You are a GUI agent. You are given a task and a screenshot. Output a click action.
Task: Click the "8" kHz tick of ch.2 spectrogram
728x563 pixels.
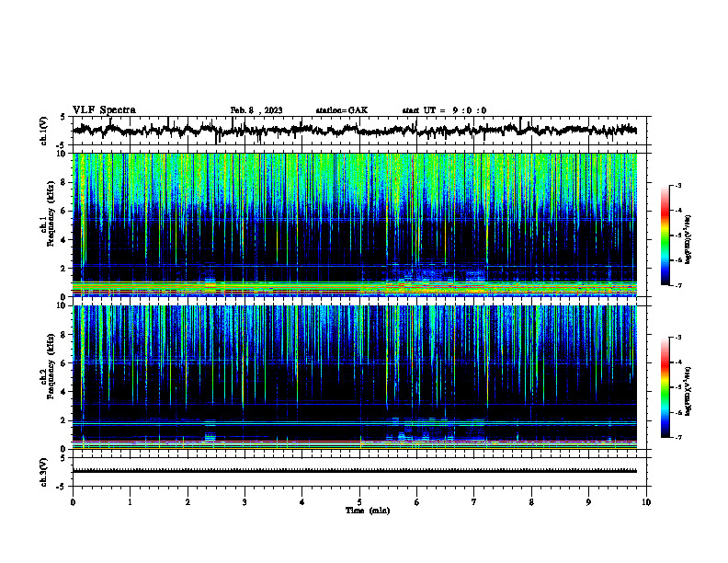click(63, 335)
